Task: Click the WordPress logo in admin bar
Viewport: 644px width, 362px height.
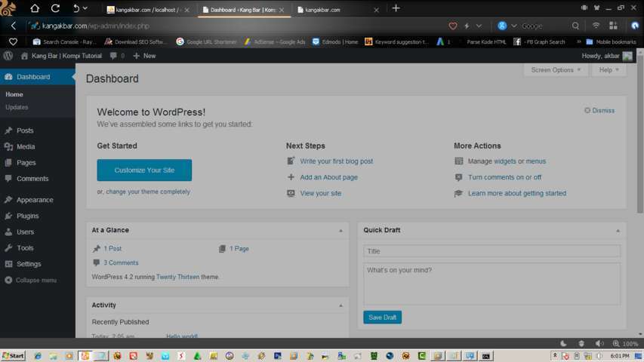Action: click(x=8, y=56)
